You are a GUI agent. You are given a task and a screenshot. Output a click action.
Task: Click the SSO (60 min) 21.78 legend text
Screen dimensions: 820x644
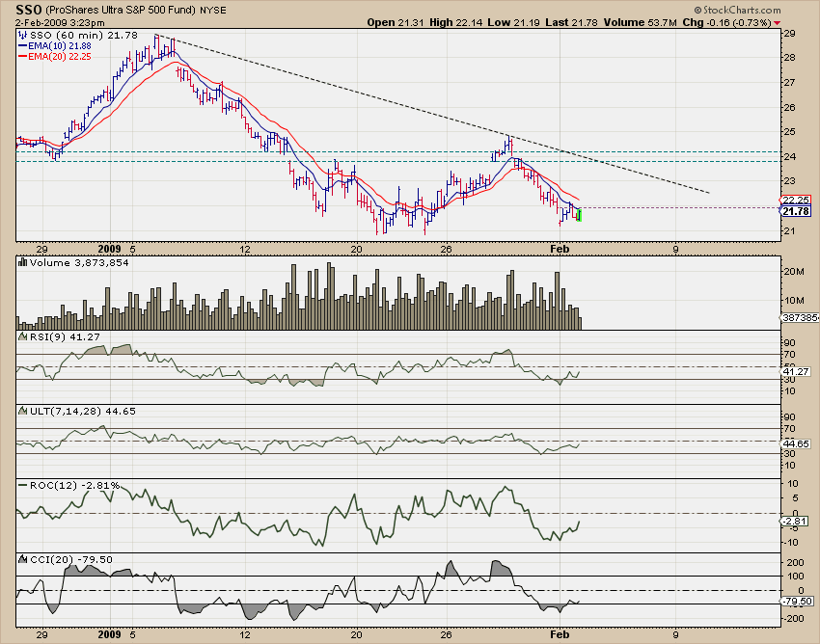[84, 36]
